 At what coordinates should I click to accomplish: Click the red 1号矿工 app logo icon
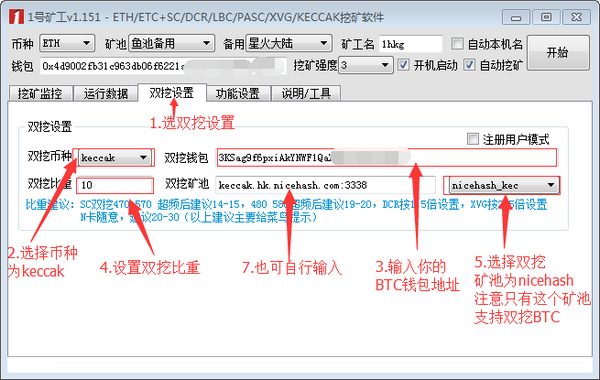(x=16, y=17)
